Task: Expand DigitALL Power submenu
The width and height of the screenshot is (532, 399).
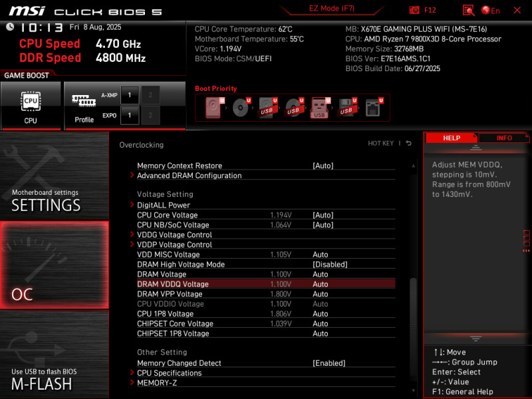Action: click(163, 205)
